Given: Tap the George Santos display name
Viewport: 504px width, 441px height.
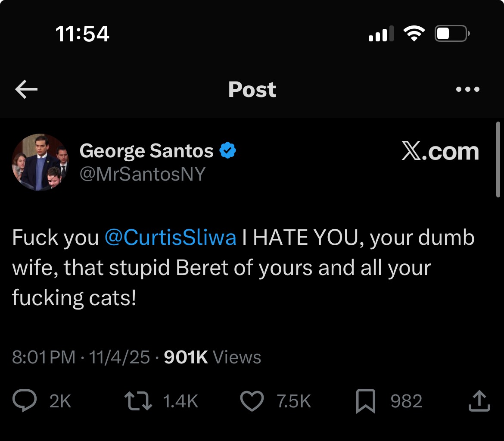Looking at the screenshot, I should [x=146, y=151].
